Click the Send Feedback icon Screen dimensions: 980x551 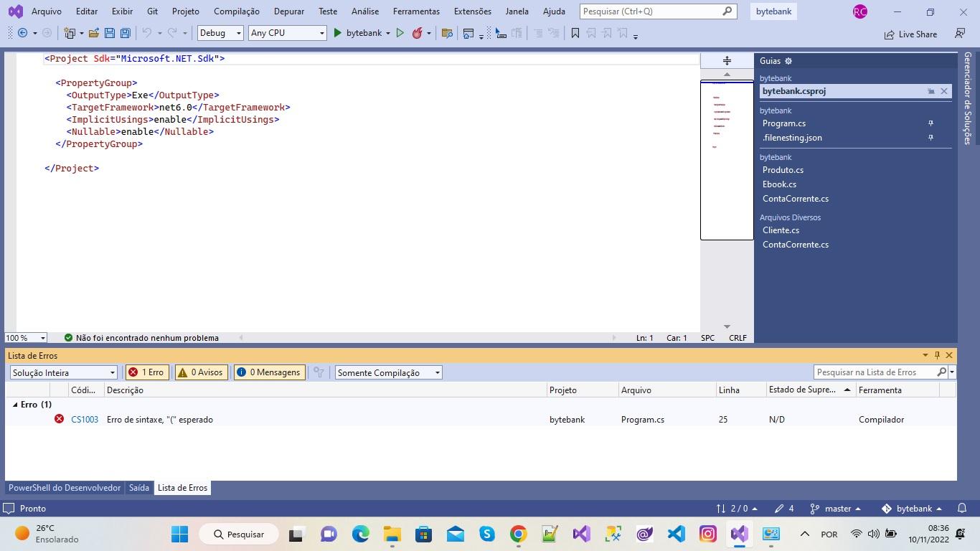(960, 34)
